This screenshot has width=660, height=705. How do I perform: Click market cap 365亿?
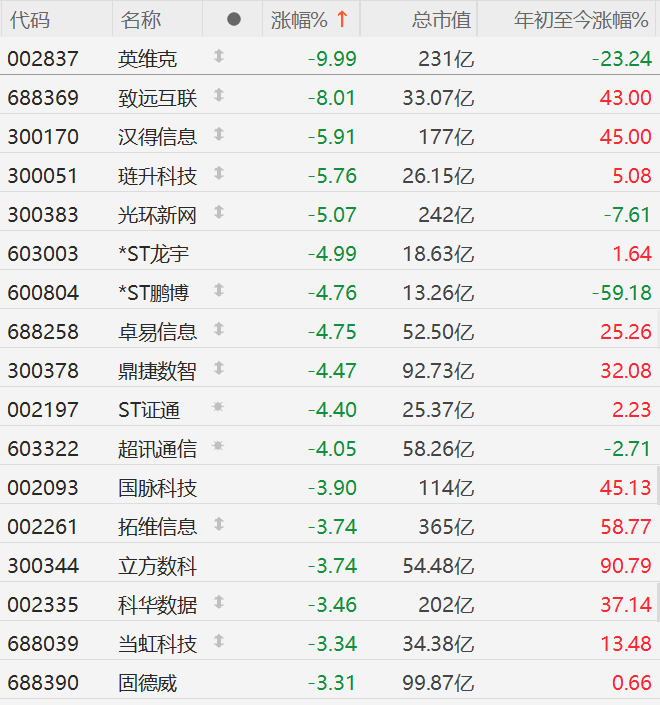tap(446, 527)
